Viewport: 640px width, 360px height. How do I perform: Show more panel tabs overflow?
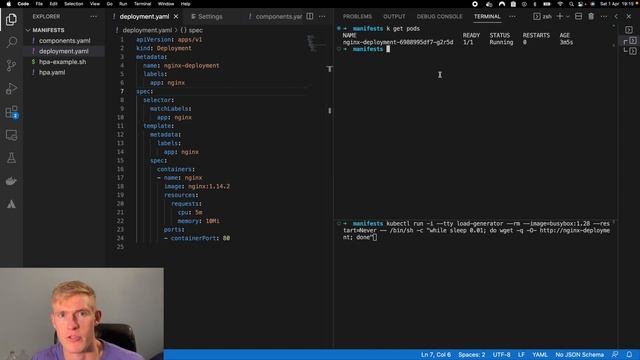pyautogui.click(x=512, y=16)
